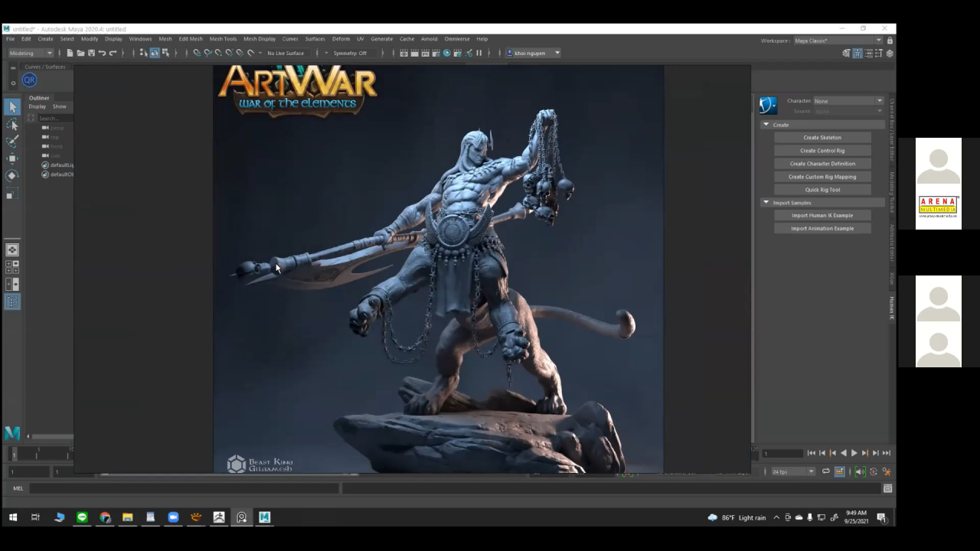Toggle snap to grids

click(x=197, y=53)
